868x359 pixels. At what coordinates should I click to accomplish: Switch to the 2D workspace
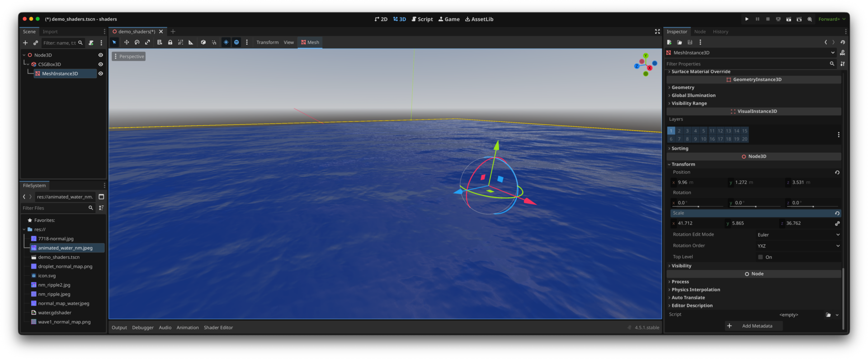click(381, 19)
